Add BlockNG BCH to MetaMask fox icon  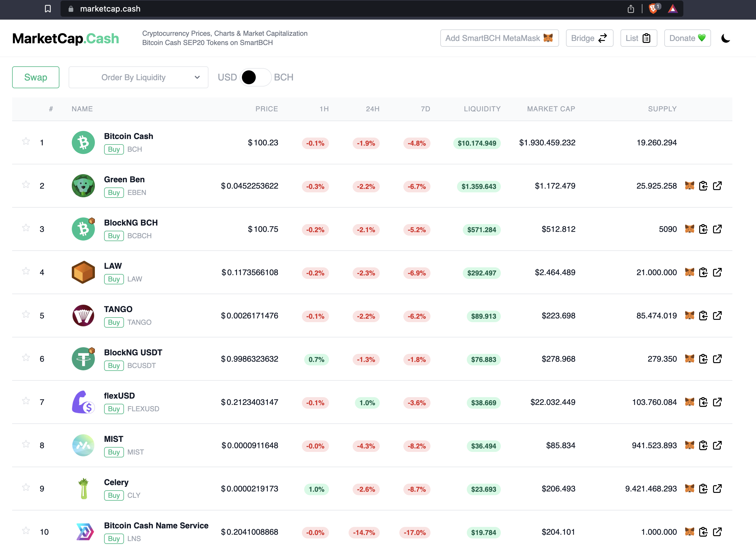coord(689,229)
